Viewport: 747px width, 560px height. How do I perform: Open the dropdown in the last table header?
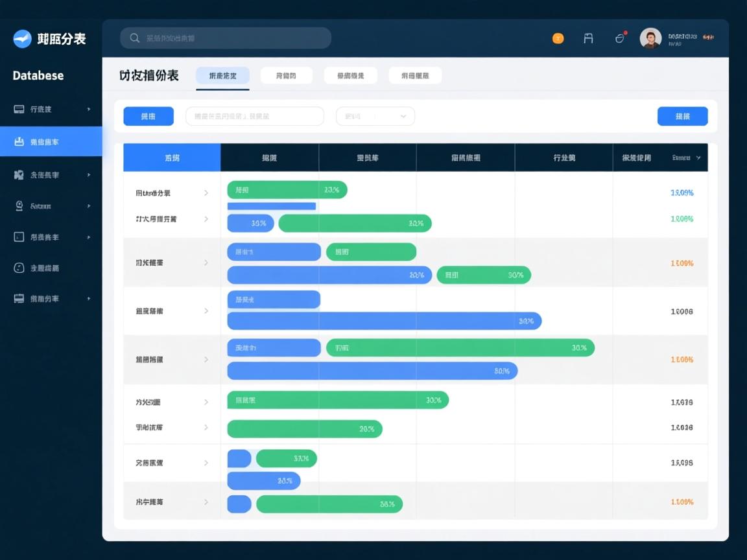point(698,157)
